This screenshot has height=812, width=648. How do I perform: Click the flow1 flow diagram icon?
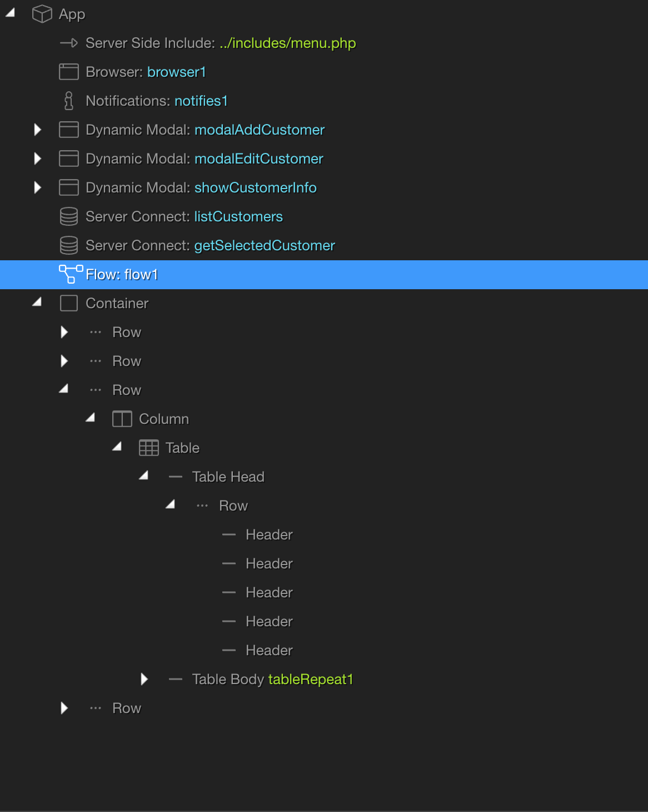pos(71,274)
